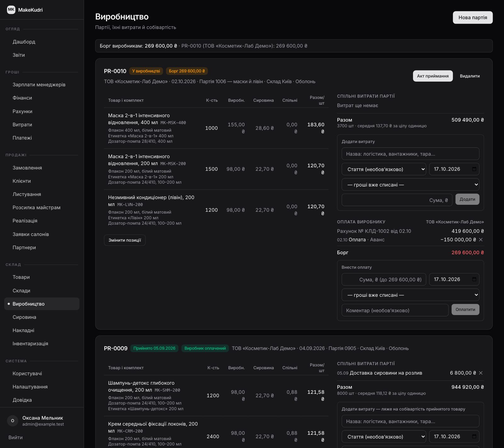Open Інвентаризація menu item

42,344
